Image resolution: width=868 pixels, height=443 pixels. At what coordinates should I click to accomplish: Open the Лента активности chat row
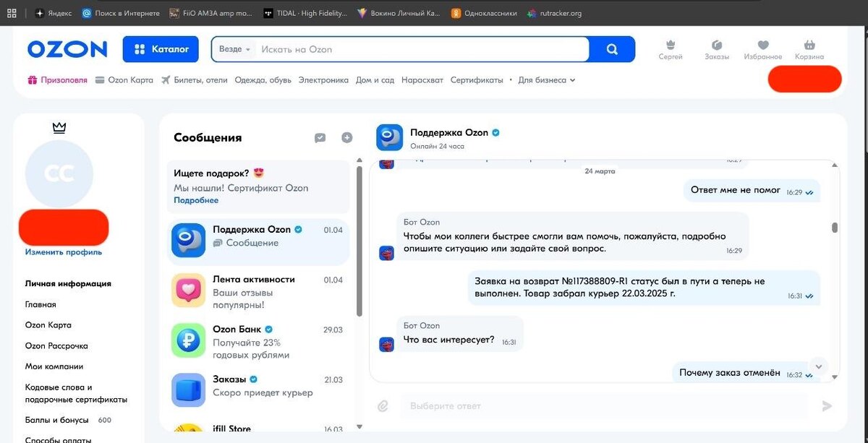point(258,290)
